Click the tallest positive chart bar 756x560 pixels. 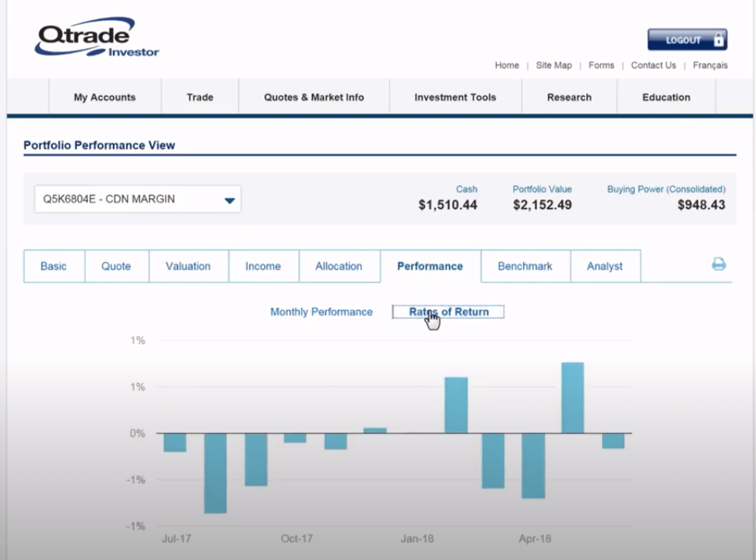[572, 398]
